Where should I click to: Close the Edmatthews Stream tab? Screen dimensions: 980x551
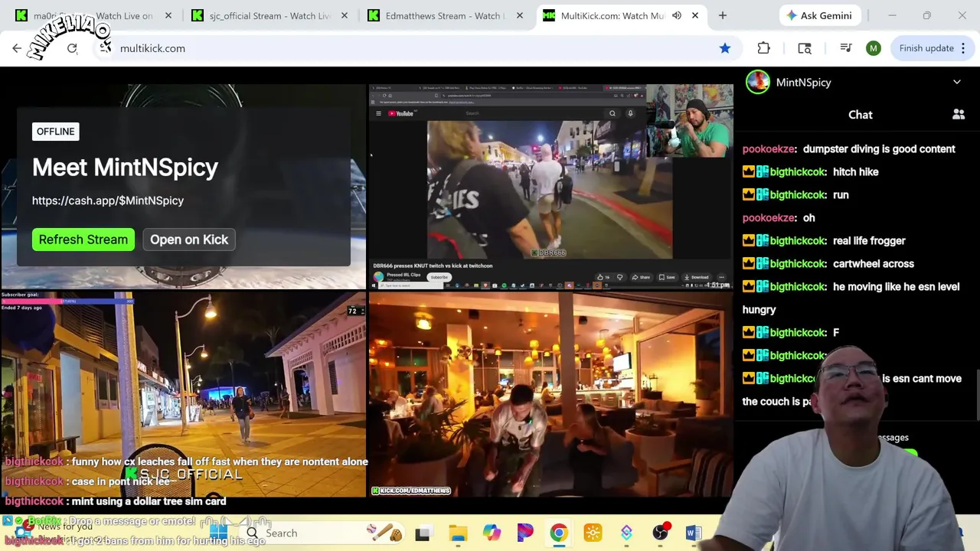coord(520,15)
